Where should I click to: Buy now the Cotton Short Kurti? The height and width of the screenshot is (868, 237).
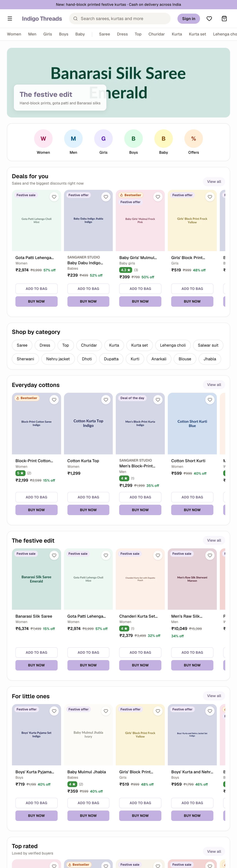tap(192, 510)
